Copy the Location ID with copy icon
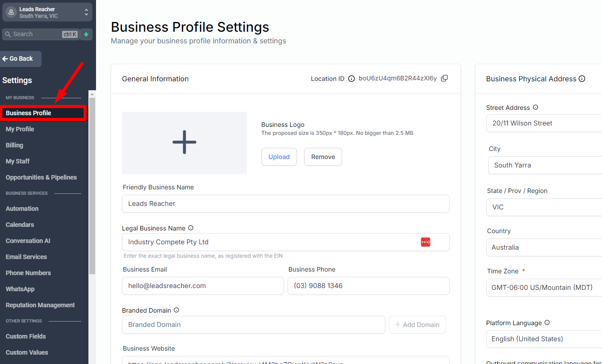Screen dimensions: 602x364 pyautogui.click(x=444, y=79)
